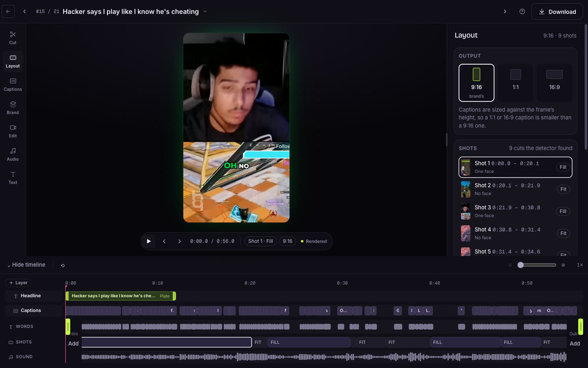Select the SOUND track label

coord(24,357)
